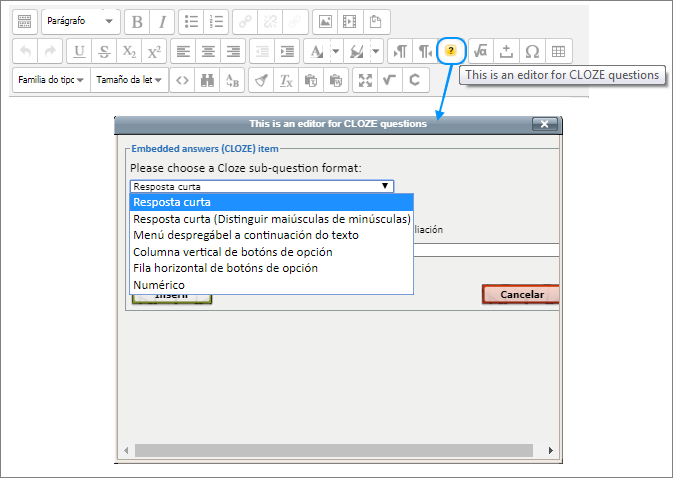Viewport: 673px width, 478px height.
Task: Expand the Familia do tipo font dropdown
Action: coord(52,80)
